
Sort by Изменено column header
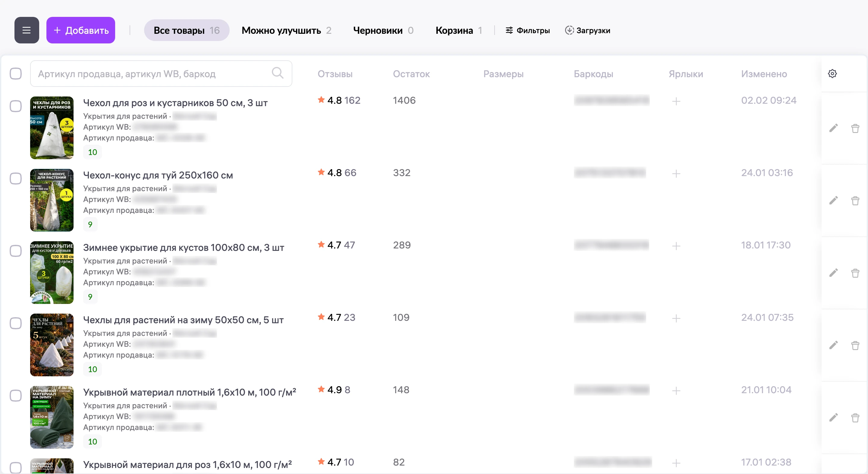[764, 74]
